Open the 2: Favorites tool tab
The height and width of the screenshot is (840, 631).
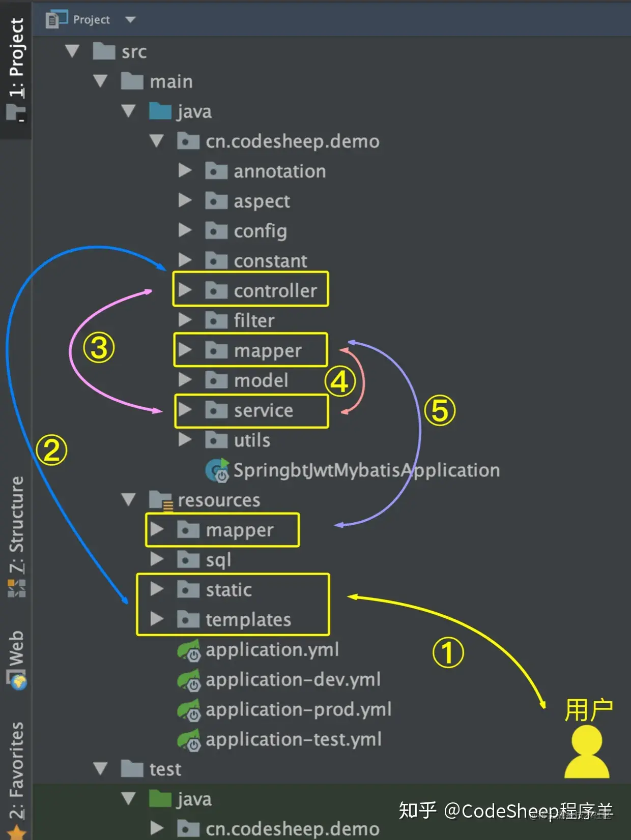[17, 779]
